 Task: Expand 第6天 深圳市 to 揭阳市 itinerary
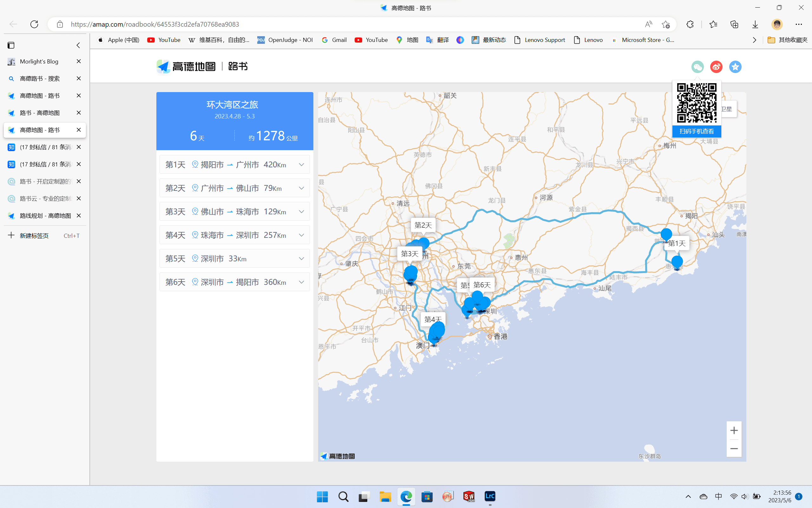tap(234, 282)
